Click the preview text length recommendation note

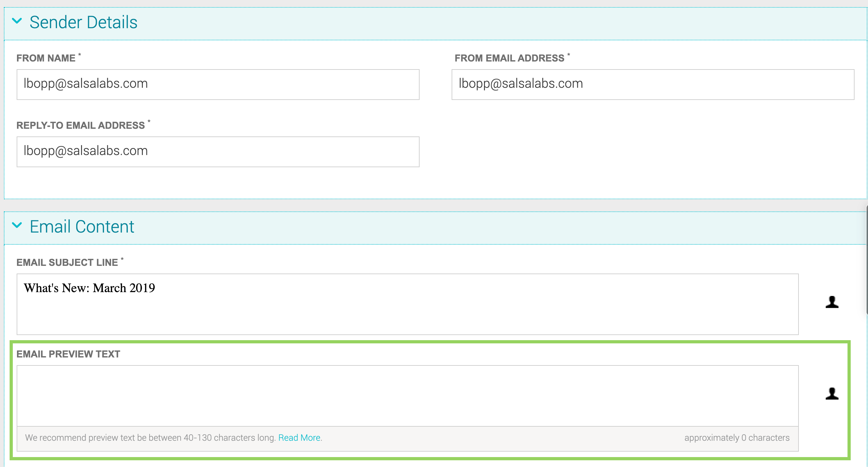coord(150,437)
